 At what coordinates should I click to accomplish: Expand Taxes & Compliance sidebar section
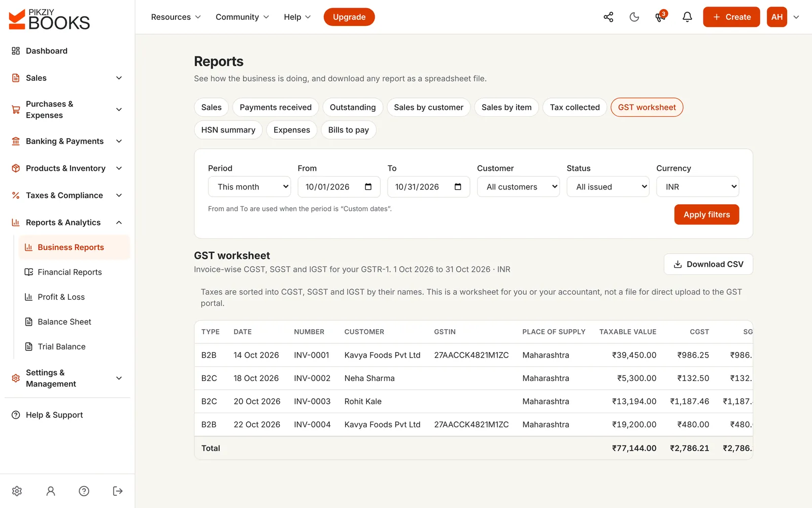(67, 196)
